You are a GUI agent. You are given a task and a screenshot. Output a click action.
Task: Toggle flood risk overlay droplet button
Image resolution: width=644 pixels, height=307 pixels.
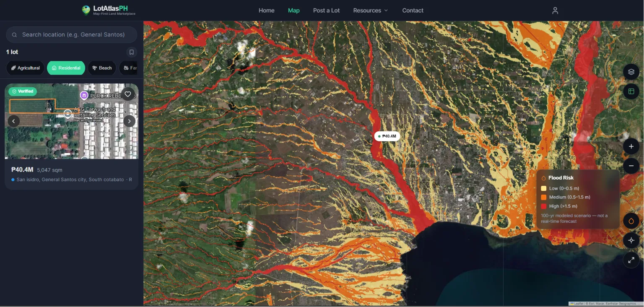coord(631,221)
